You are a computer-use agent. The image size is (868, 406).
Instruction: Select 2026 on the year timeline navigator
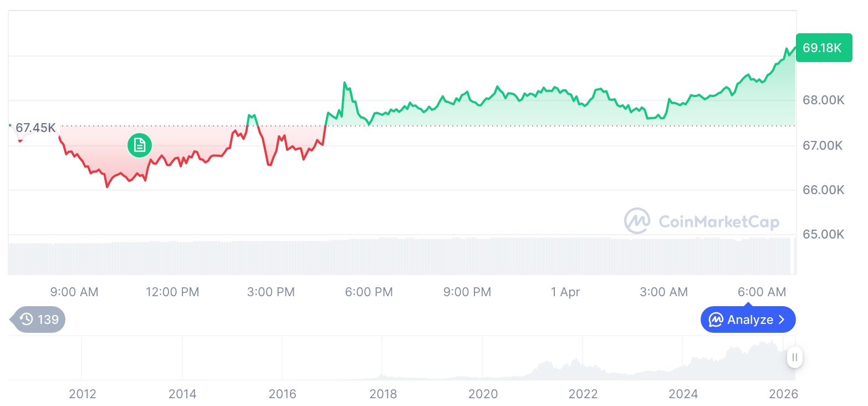point(784,394)
